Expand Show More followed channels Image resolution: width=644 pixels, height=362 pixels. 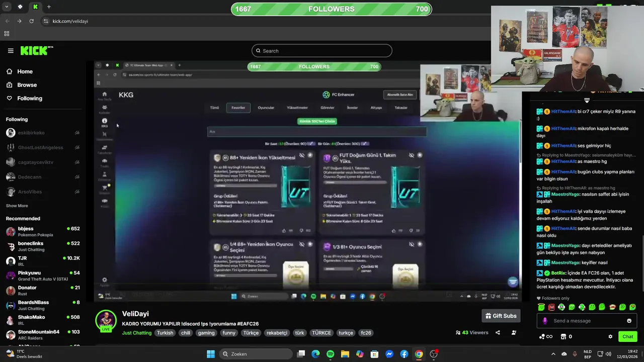17,206
